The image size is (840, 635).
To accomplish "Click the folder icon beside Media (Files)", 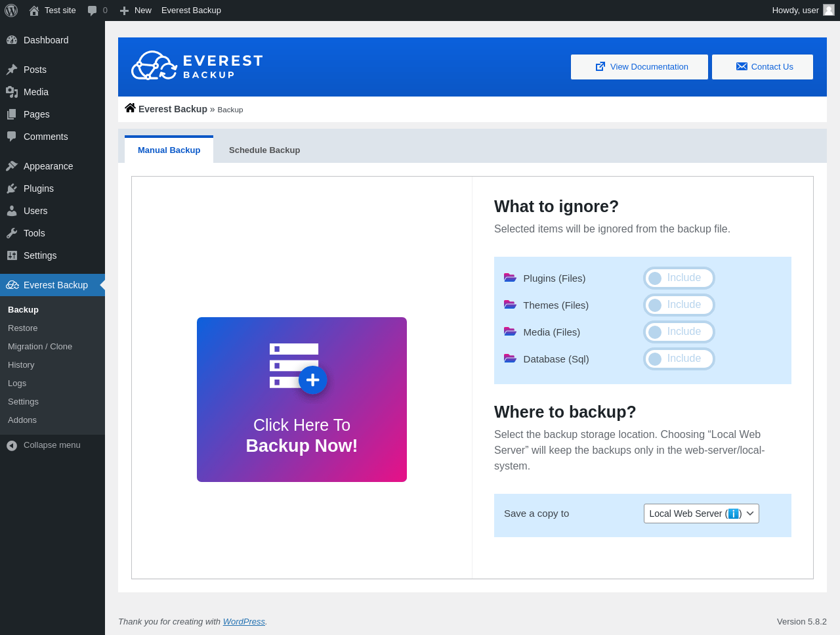I will [x=510, y=332].
